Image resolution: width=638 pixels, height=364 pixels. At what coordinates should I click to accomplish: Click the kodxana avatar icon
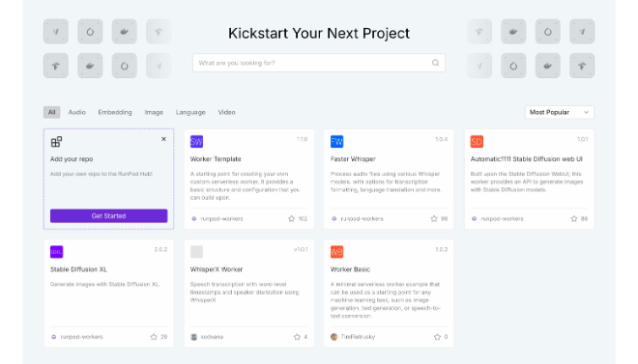coord(194,337)
